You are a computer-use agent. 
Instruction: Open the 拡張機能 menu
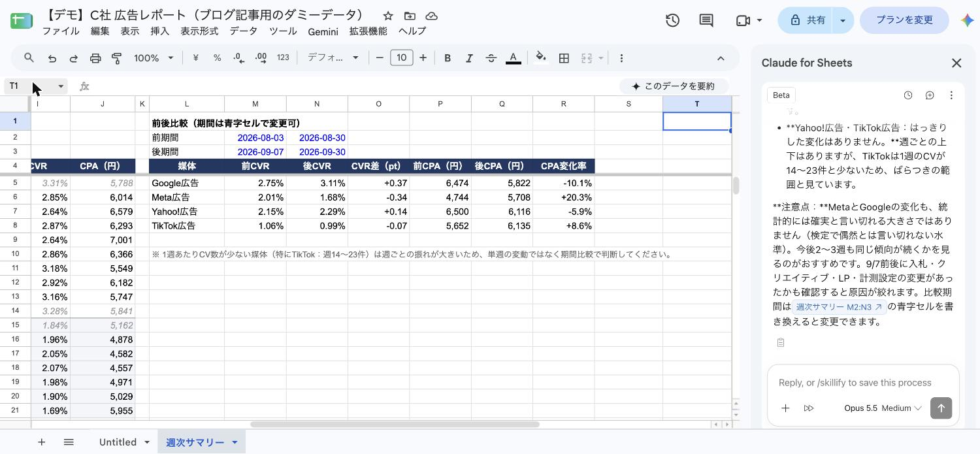pos(368,31)
